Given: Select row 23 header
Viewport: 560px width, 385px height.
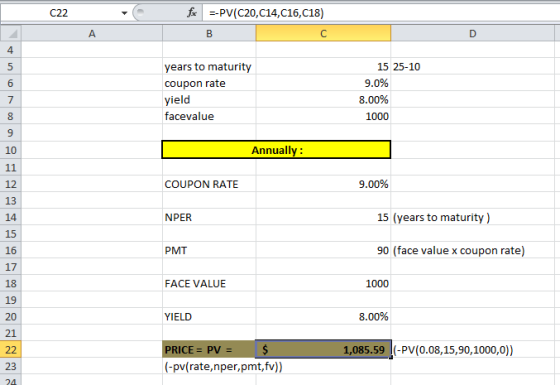Looking at the screenshot, I should pyautogui.click(x=11, y=366).
